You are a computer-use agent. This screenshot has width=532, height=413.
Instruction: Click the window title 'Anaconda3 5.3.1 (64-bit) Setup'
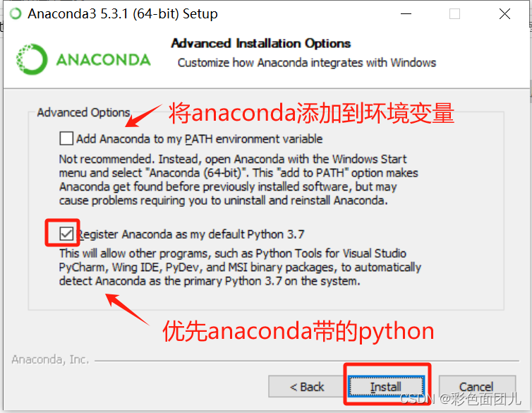tap(123, 14)
